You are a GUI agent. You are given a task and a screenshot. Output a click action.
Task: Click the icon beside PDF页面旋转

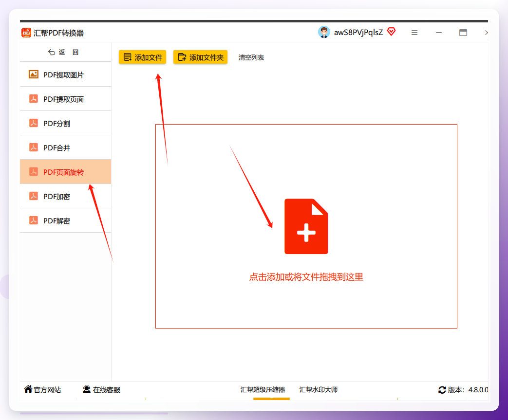(x=34, y=172)
